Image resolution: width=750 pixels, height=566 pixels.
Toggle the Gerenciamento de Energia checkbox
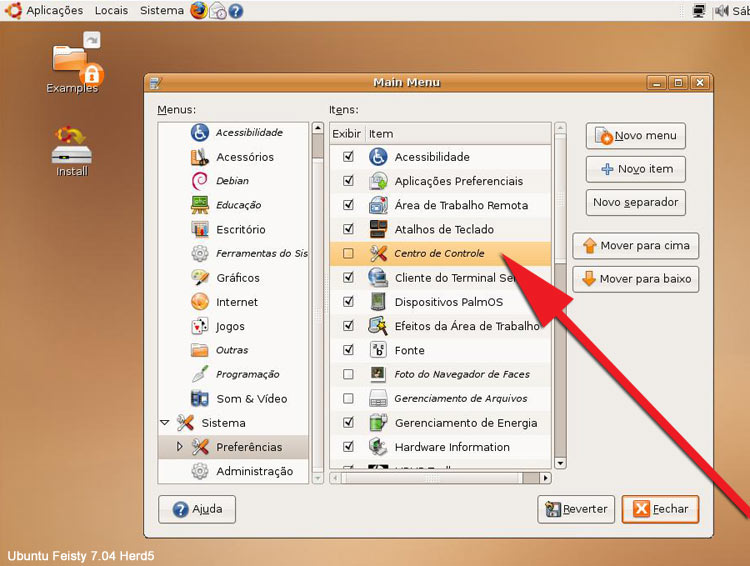(348, 422)
